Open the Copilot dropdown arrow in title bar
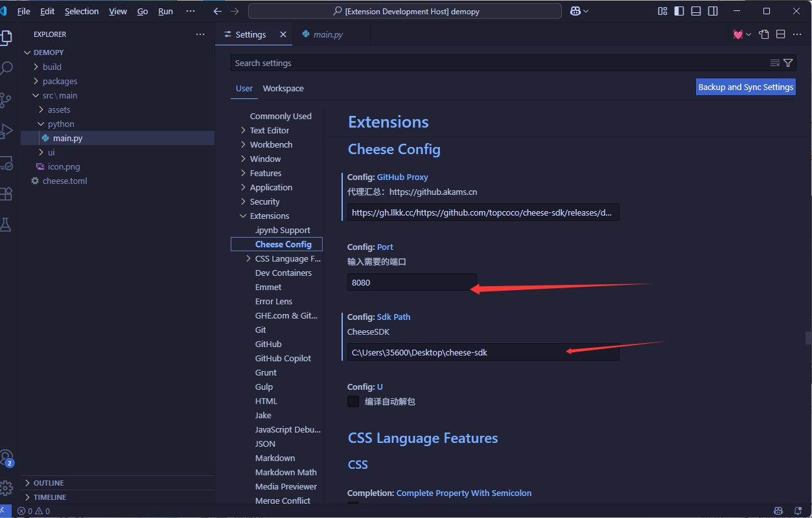Screen dimensions: 812x518 coord(586,11)
